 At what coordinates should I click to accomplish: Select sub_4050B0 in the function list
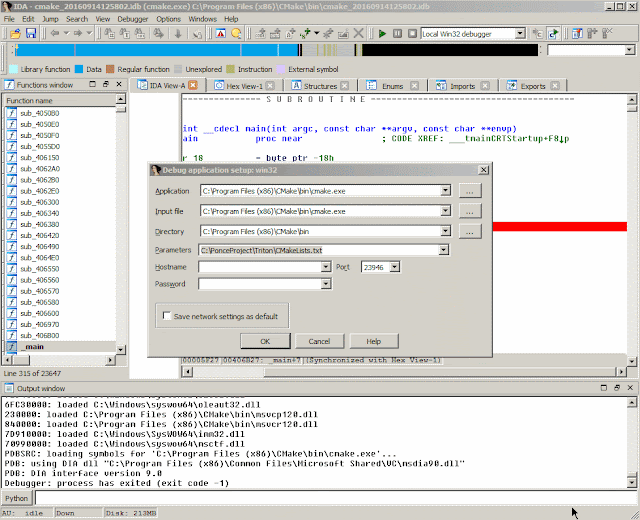(x=40, y=113)
